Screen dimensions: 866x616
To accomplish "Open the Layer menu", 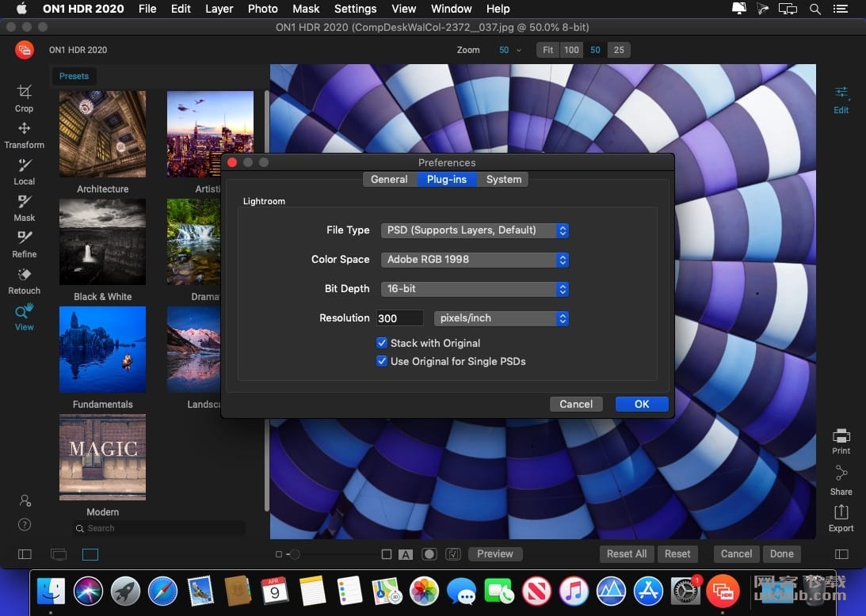I will coord(219,9).
